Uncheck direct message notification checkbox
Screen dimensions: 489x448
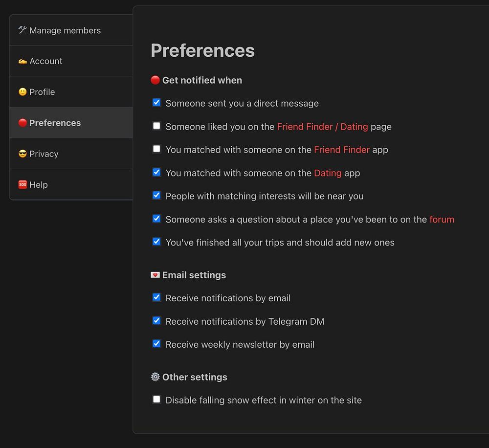156,103
